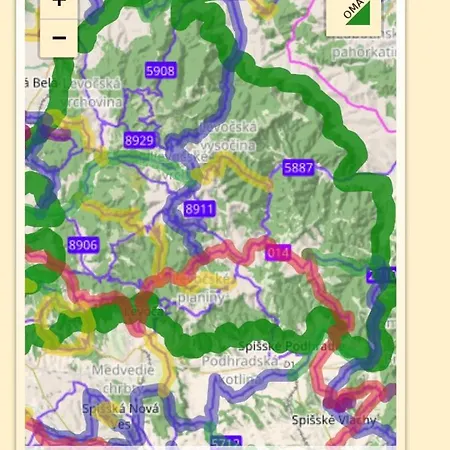The height and width of the screenshot is (450, 450).
Task: Select the 5908 cycling route badge
Action: [161, 71]
